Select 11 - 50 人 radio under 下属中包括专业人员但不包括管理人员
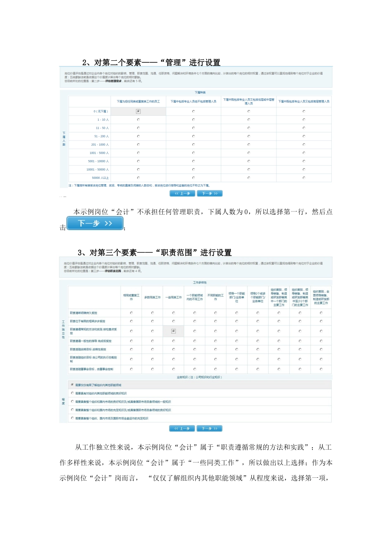The width and height of the screenshot is (392, 555). (x=194, y=128)
